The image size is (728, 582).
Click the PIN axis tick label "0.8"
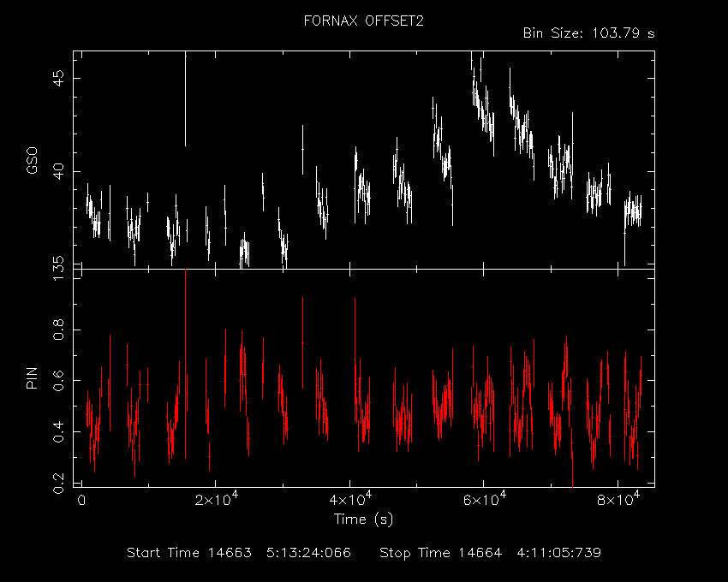click(59, 330)
